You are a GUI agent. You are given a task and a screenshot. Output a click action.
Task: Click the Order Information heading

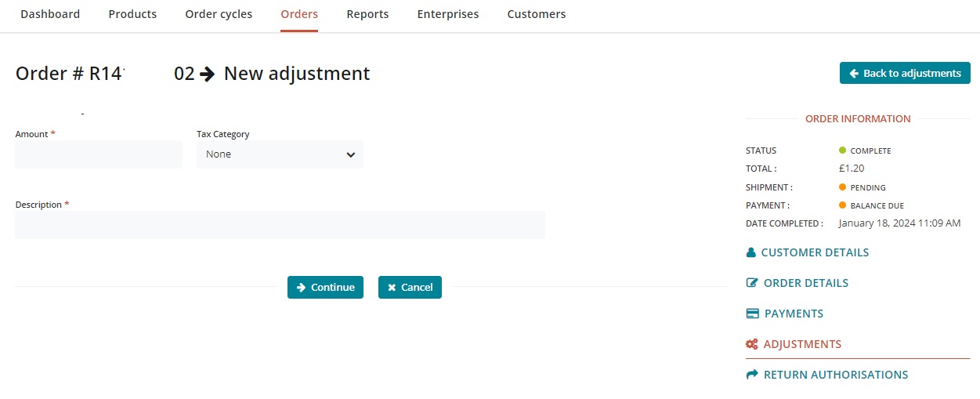858,119
